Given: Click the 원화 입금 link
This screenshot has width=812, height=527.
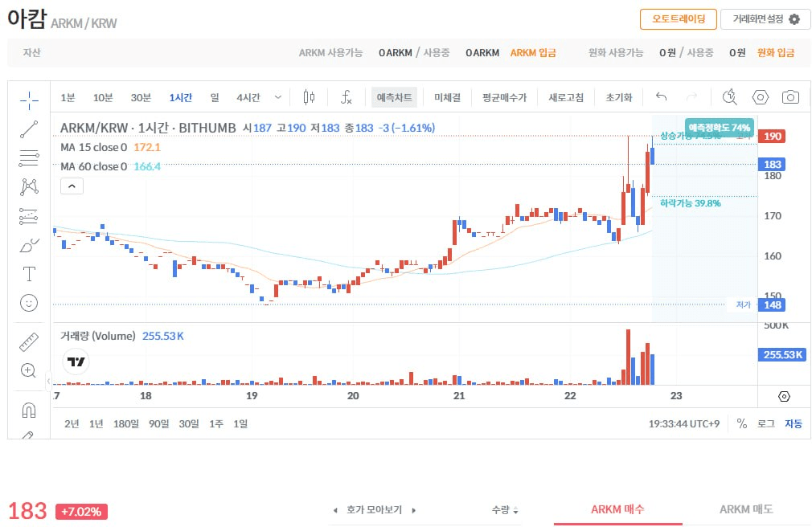Looking at the screenshot, I should coord(776,53).
